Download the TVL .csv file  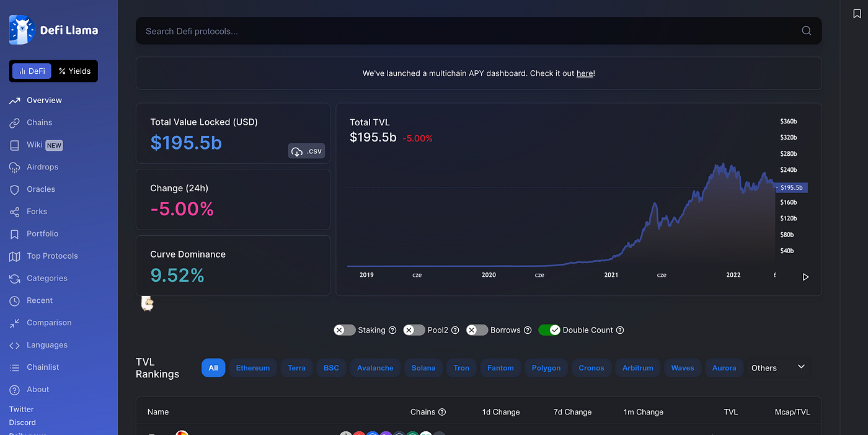click(306, 151)
